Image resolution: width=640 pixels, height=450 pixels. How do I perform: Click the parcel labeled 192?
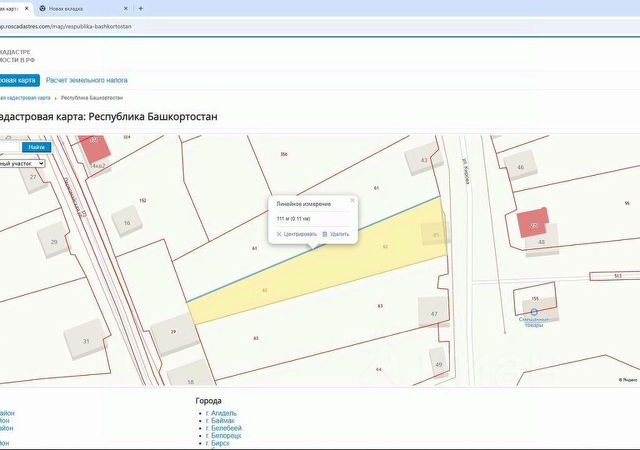pyautogui.click(x=143, y=200)
